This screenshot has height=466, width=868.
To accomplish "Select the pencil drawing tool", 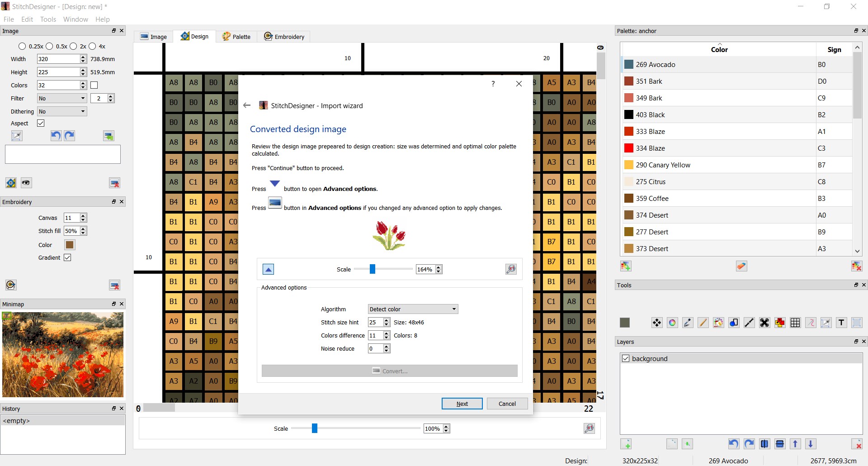I will (703, 323).
